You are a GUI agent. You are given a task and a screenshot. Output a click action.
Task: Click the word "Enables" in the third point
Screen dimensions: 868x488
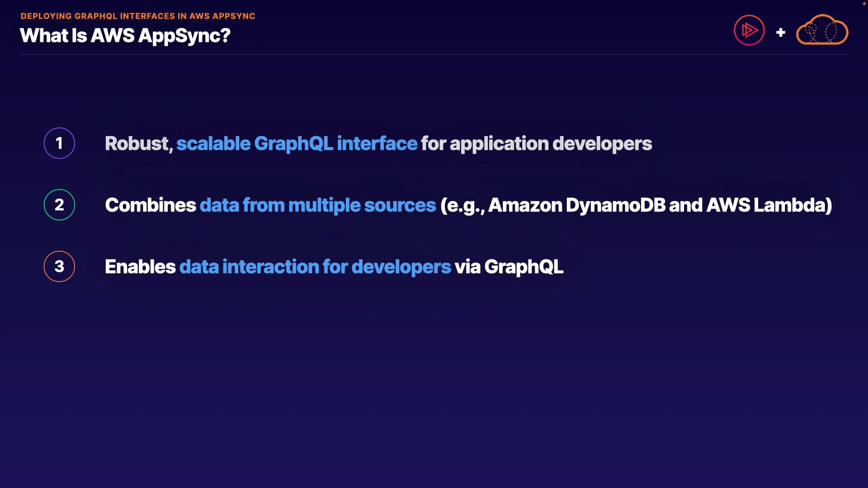point(140,267)
